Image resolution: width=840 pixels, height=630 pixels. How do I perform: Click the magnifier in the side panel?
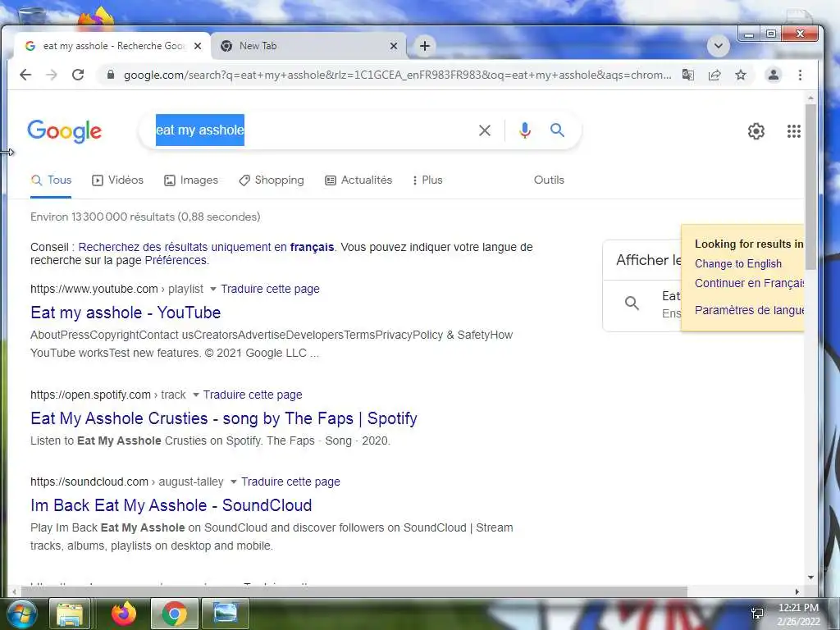(632, 304)
